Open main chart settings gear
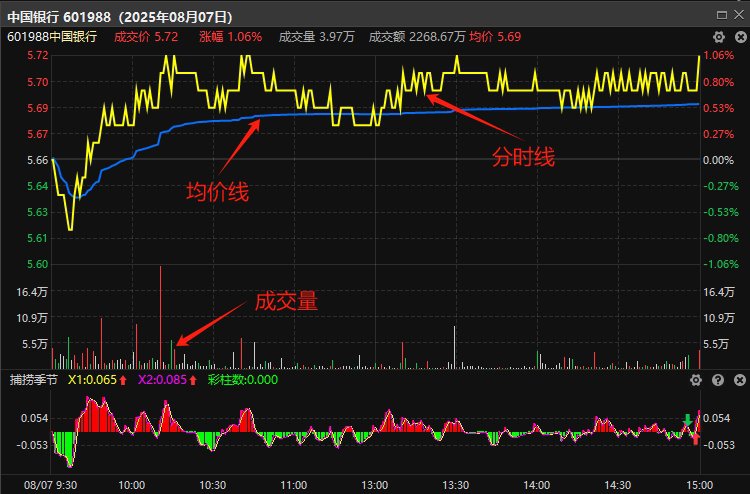Image resolution: width=750 pixels, height=494 pixels. click(717, 37)
